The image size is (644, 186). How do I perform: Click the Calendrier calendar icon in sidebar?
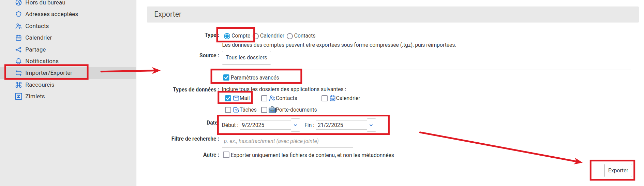(18, 38)
